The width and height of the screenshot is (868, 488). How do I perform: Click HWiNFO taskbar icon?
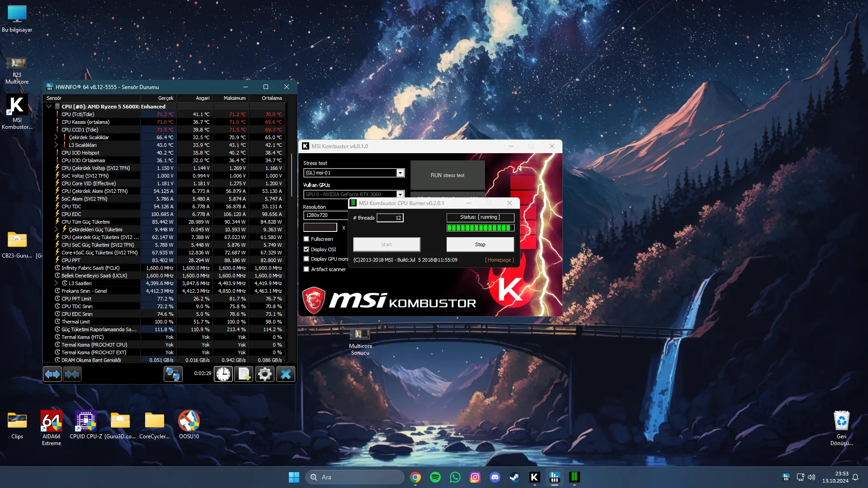tap(555, 477)
